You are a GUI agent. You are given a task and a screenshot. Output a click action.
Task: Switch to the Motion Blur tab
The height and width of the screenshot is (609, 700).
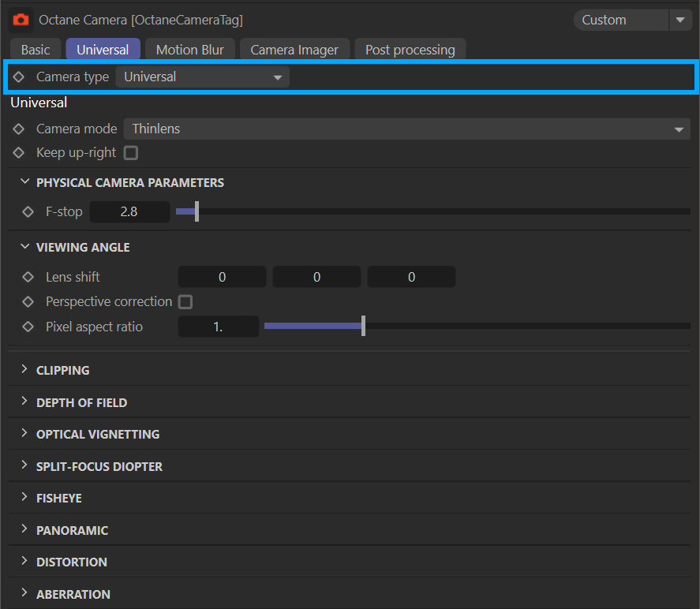[189, 50]
